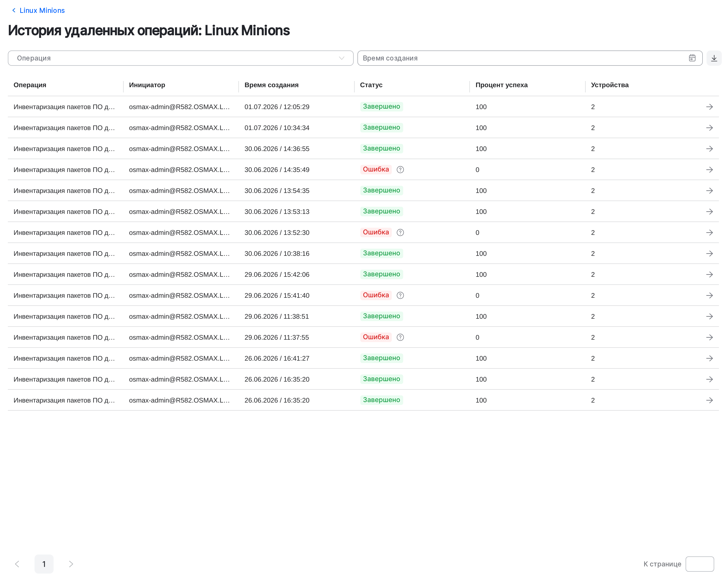The width and height of the screenshot is (728, 580).
Task: Open details arrow for 29.06.2026 15:41:40 row
Action: pyautogui.click(x=709, y=295)
